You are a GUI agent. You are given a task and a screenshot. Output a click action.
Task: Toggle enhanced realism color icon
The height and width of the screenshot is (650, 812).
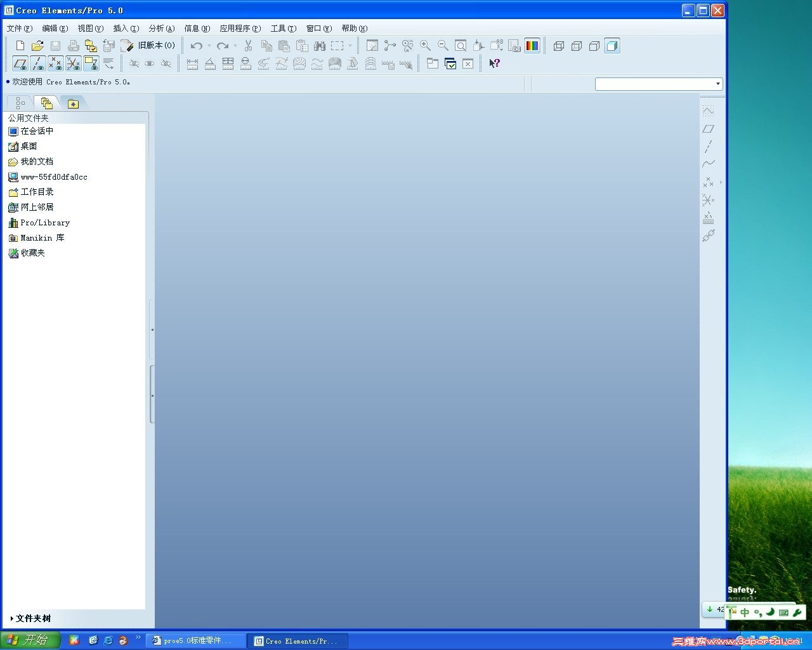(532, 46)
